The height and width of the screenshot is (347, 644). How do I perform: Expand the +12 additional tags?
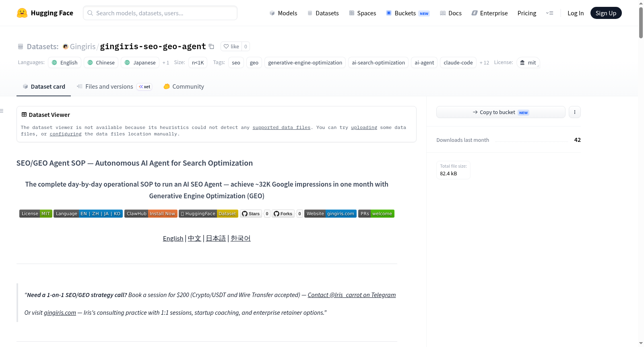pyautogui.click(x=484, y=62)
